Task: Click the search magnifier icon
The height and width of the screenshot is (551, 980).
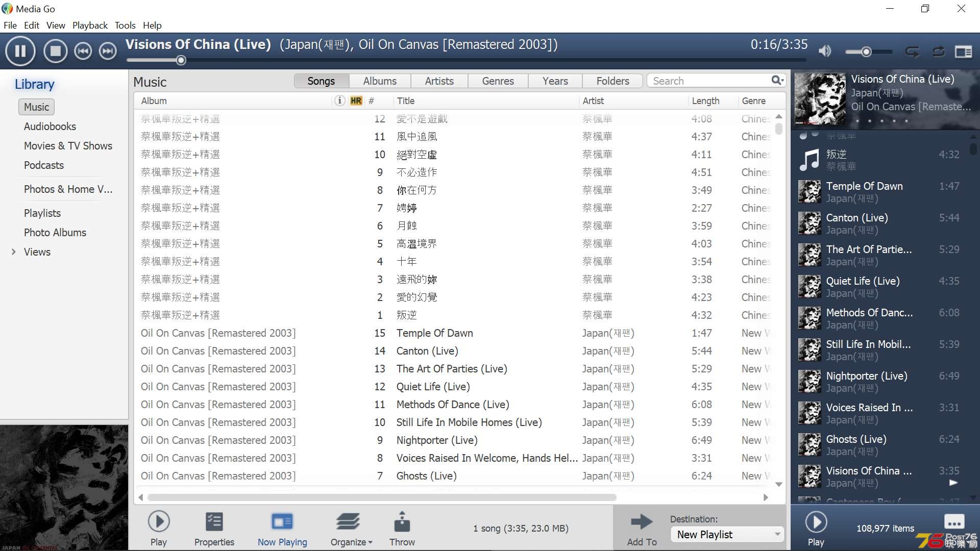Action: pyautogui.click(x=777, y=81)
